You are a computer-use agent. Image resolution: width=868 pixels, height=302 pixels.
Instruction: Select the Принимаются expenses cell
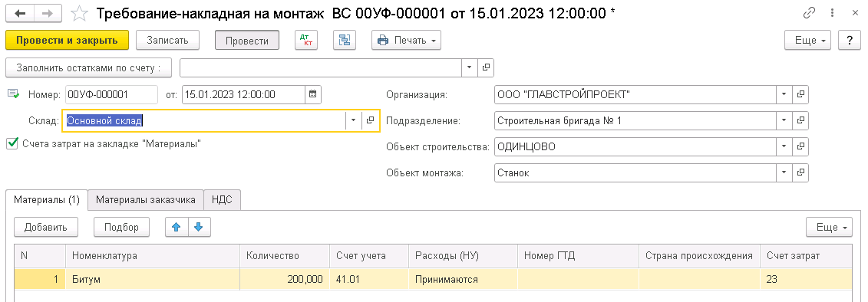click(x=463, y=279)
